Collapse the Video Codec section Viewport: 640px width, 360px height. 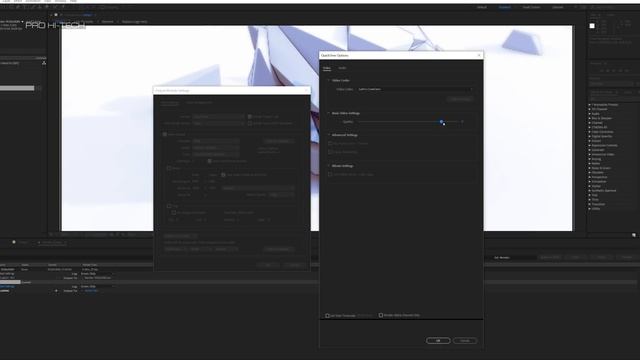point(329,80)
